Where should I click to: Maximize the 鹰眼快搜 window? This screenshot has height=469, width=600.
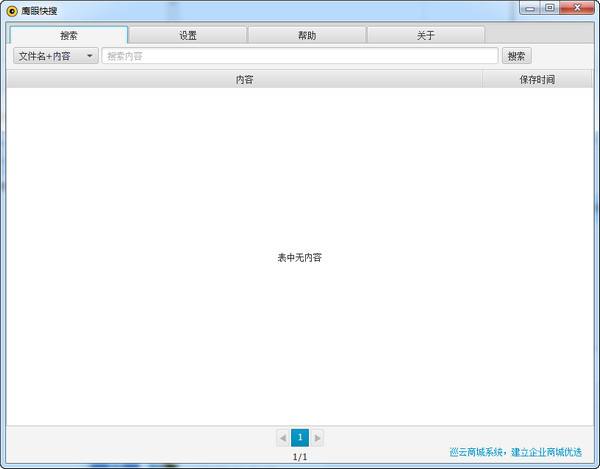click(550, 8)
